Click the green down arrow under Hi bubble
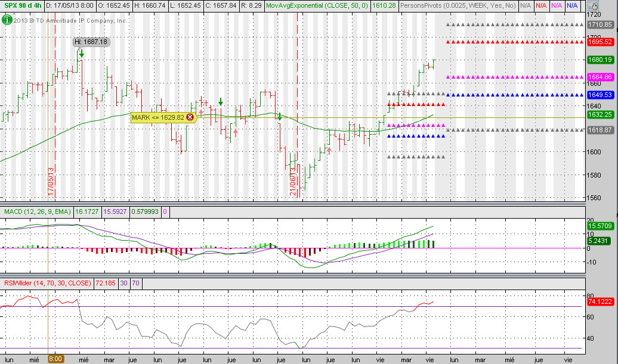This screenshot has height=364, width=618. pos(82,53)
